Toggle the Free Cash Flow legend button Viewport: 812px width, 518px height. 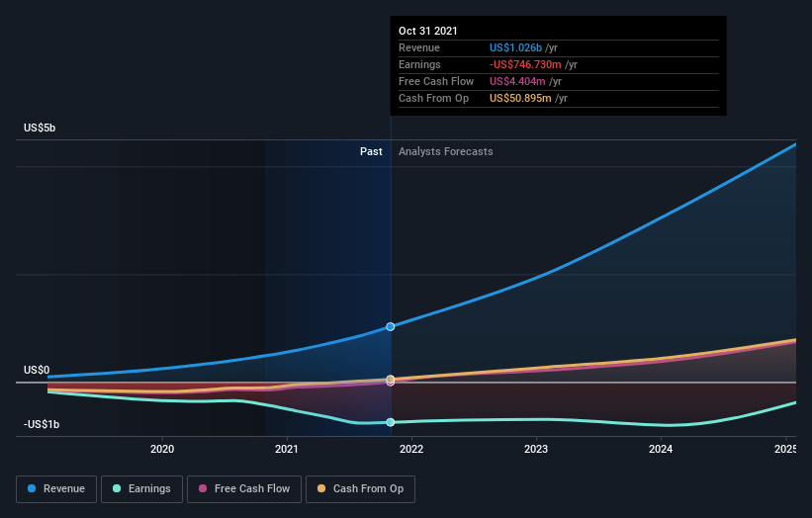tap(244, 489)
